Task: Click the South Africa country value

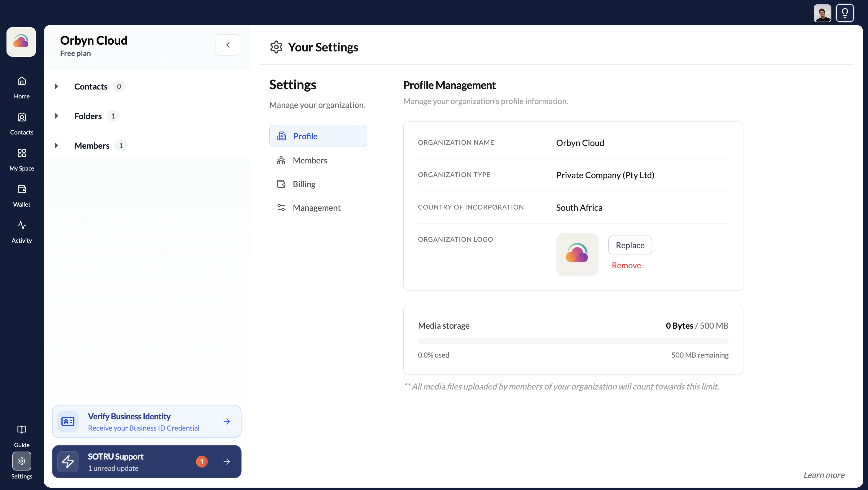Action: point(579,207)
